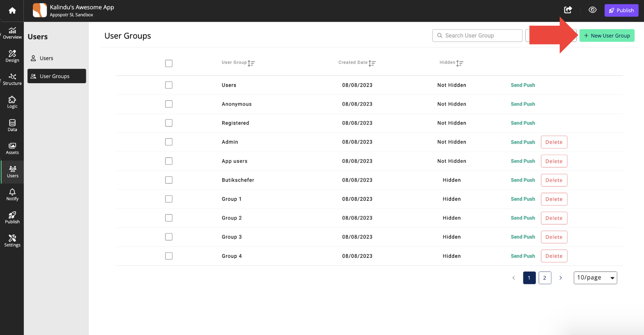
Task: Select Users in the submenu
Action: pos(57,58)
